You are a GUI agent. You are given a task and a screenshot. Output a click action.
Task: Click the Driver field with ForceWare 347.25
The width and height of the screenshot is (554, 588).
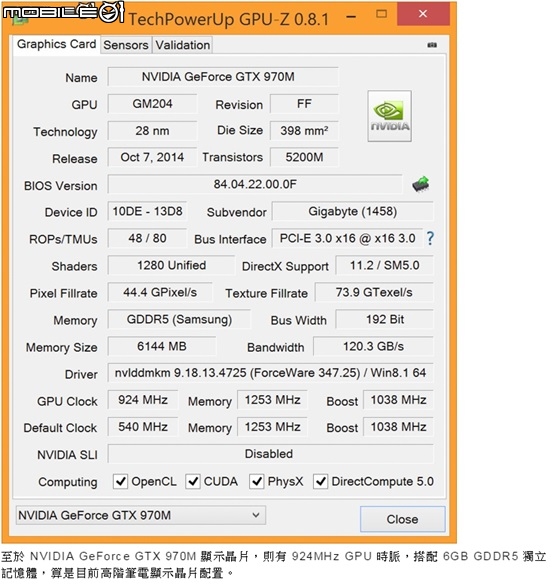click(270, 373)
